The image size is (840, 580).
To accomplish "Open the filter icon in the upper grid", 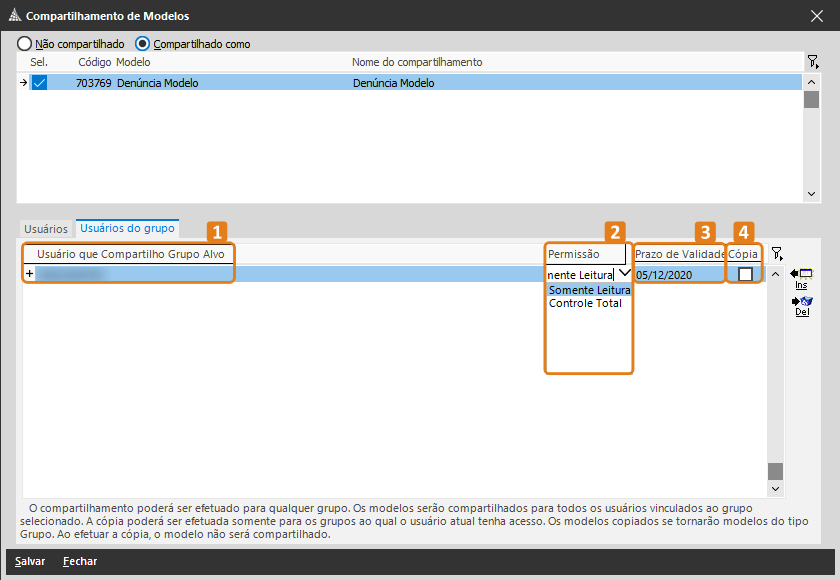I will click(x=813, y=62).
